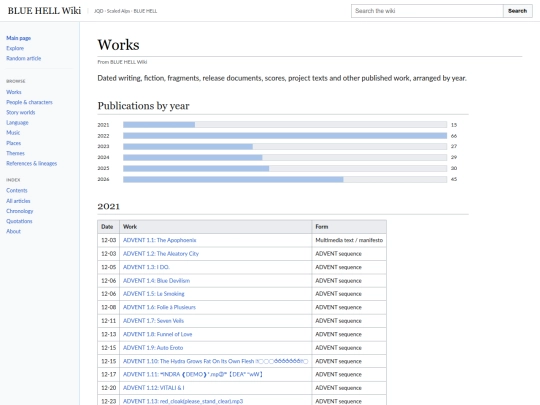Go to a Random article

23,58
